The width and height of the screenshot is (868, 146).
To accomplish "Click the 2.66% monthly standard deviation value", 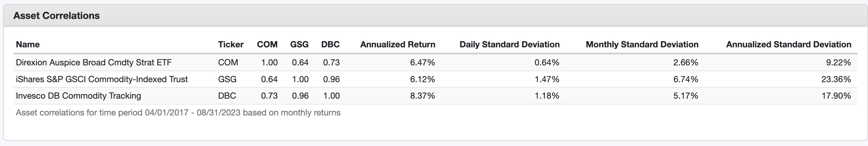I will click(x=686, y=62).
